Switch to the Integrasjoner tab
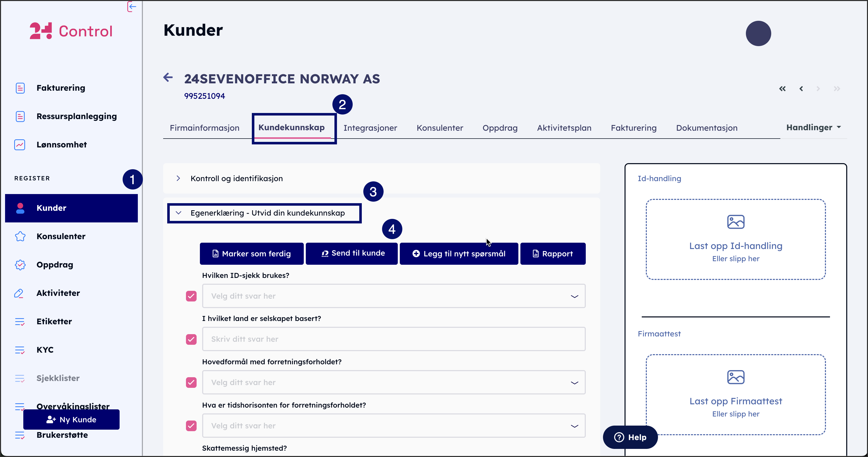This screenshot has width=868, height=457. (x=370, y=128)
